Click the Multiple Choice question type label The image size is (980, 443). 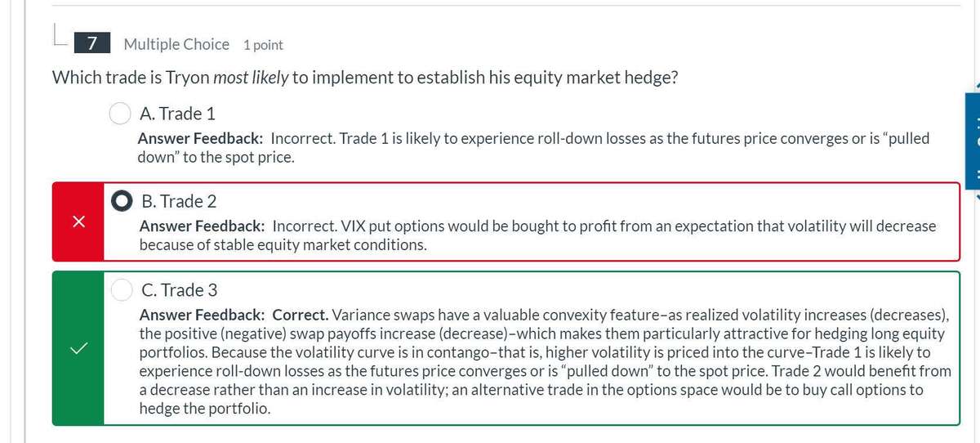pyautogui.click(x=176, y=44)
